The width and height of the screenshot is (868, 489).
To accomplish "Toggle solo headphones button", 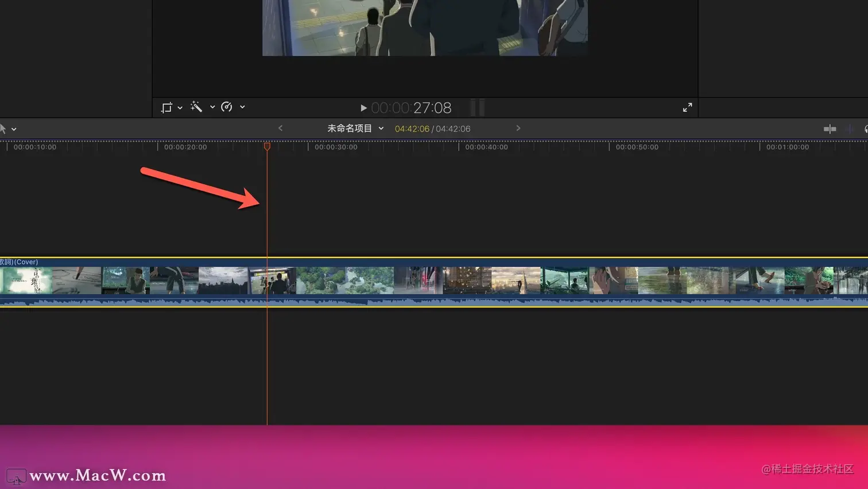I will coord(865,129).
